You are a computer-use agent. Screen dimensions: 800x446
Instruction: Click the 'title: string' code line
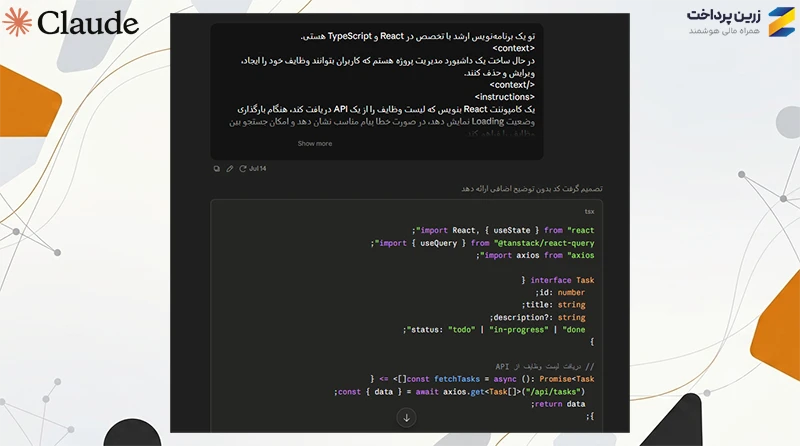coord(553,305)
